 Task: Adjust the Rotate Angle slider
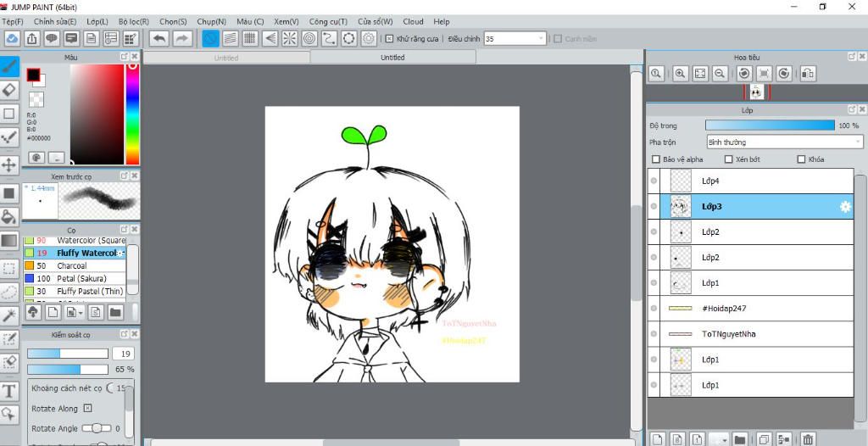point(97,428)
